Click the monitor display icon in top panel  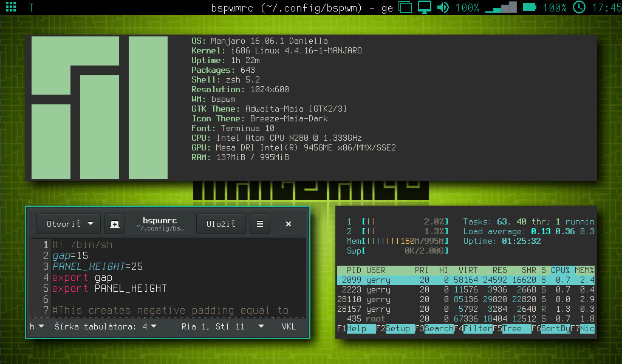pos(425,8)
